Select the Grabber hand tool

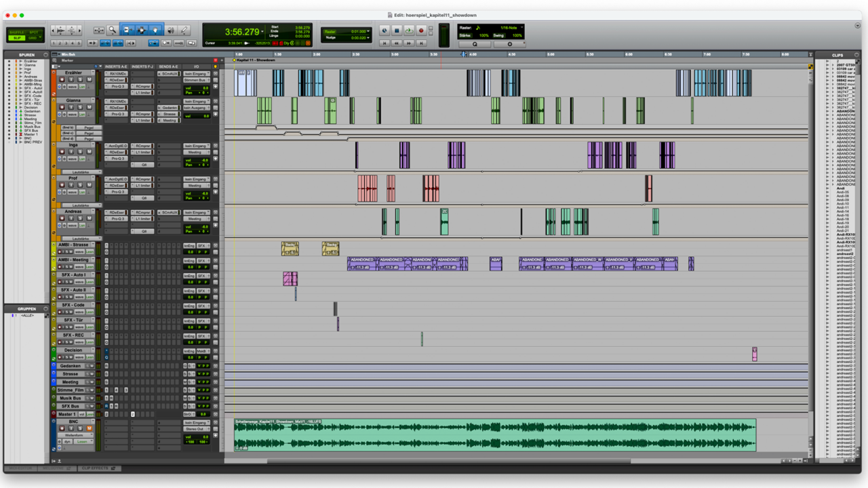[x=155, y=30]
